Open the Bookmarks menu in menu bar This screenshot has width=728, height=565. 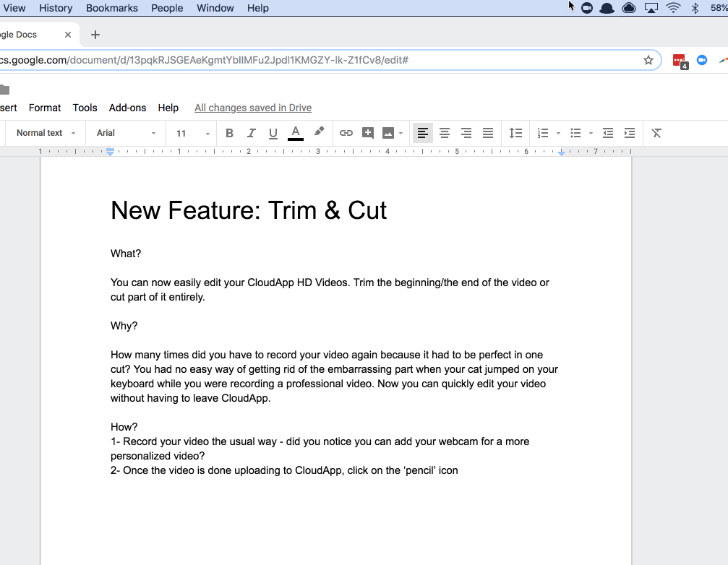pyautogui.click(x=112, y=8)
